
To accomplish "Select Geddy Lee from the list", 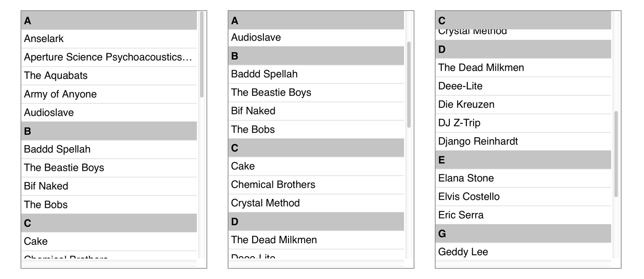I will pyautogui.click(x=523, y=252).
